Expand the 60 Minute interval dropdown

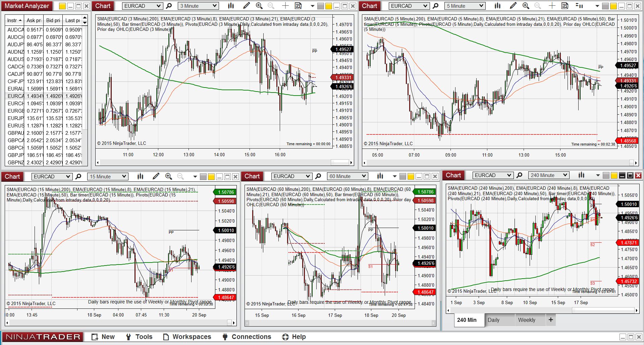pos(364,177)
